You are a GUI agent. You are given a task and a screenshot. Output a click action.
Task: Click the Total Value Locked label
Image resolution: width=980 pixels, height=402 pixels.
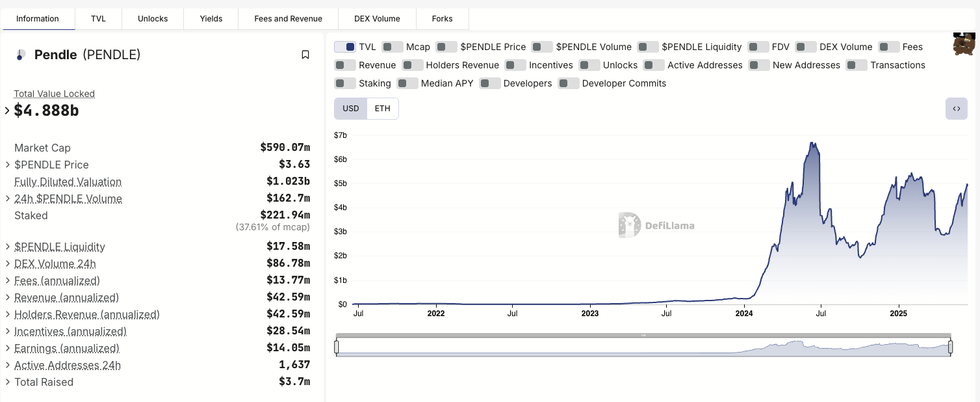(55, 94)
